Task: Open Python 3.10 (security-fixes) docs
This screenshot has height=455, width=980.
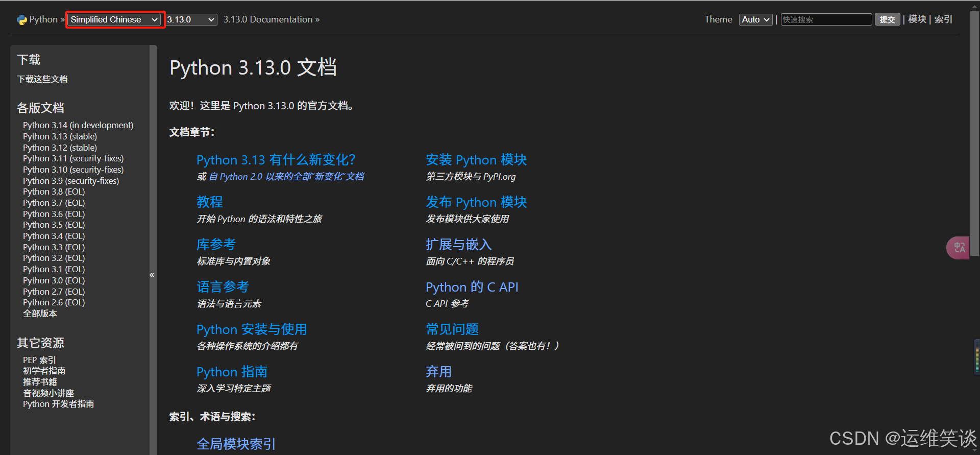Action: tap(73, 170)
